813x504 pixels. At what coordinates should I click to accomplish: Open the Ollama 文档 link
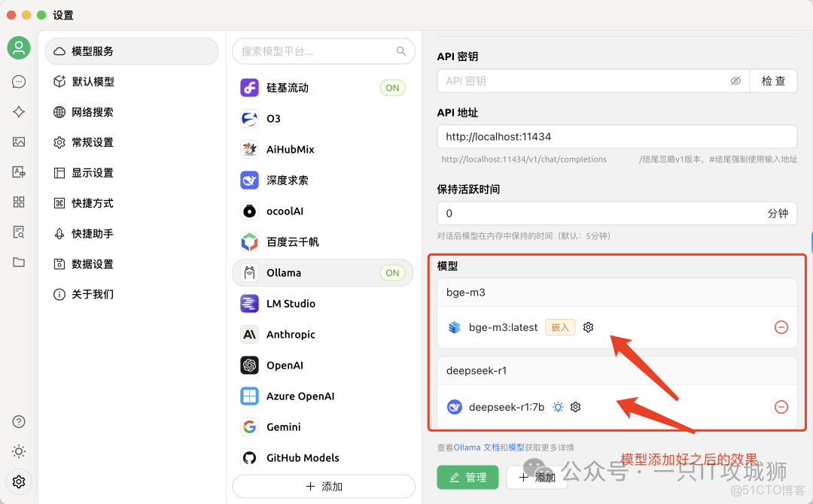[x=471, y=445]
